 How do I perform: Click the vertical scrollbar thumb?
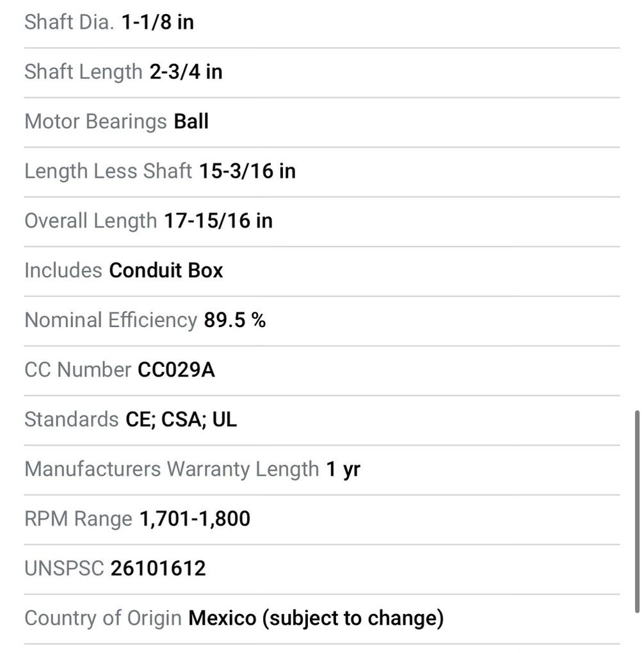click(x=637, y=512)
